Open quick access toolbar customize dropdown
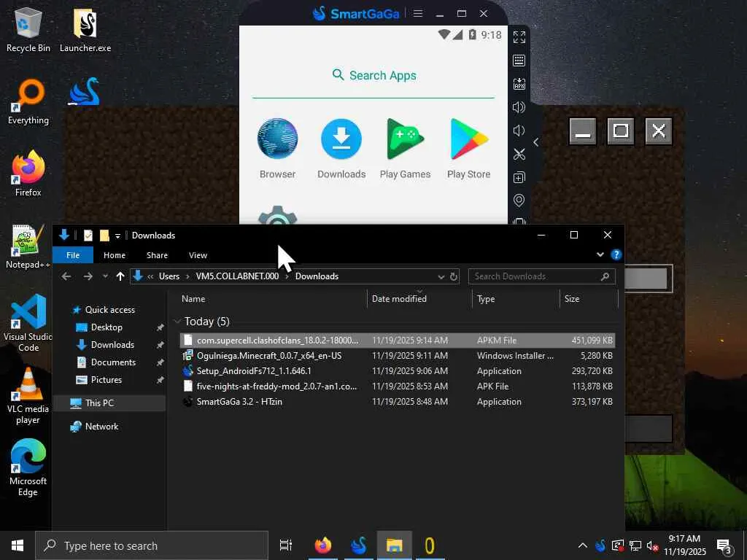747x560 pixels. [117, 236]
